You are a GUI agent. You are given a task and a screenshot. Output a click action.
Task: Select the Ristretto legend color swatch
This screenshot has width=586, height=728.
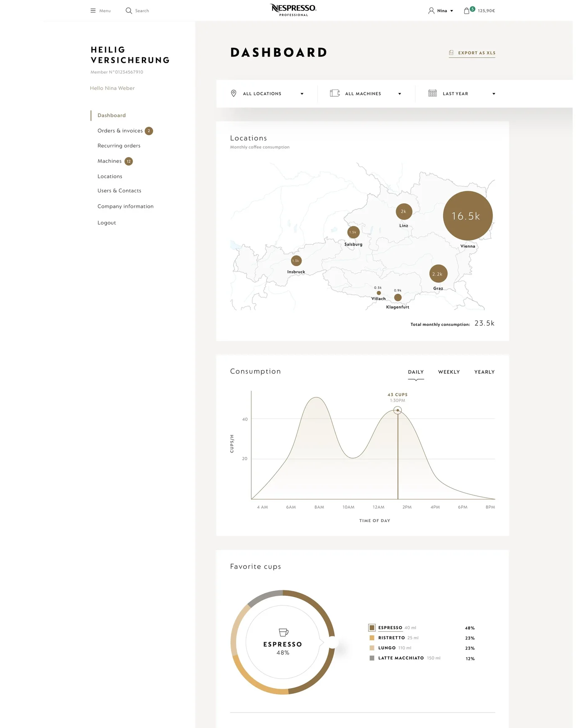372,638
